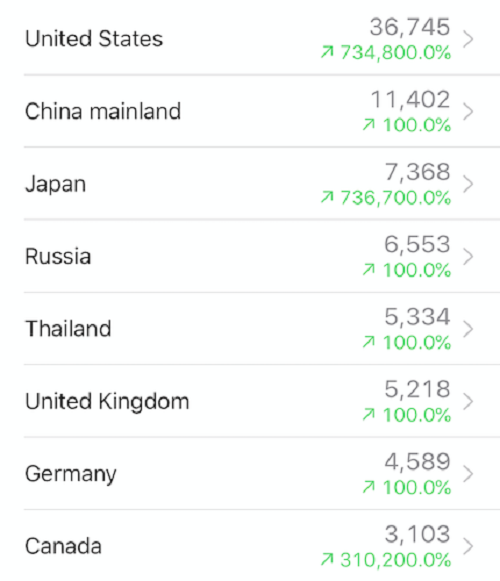500x581 pixels.
Task: Click Japan's 736,700.0% upward arrow
Action: 327,197
